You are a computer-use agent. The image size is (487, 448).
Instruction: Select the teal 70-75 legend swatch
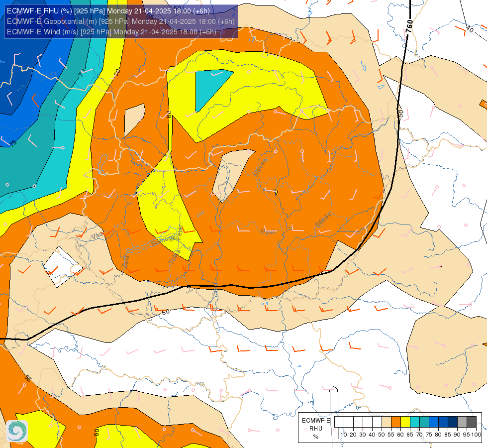point(424,422)
